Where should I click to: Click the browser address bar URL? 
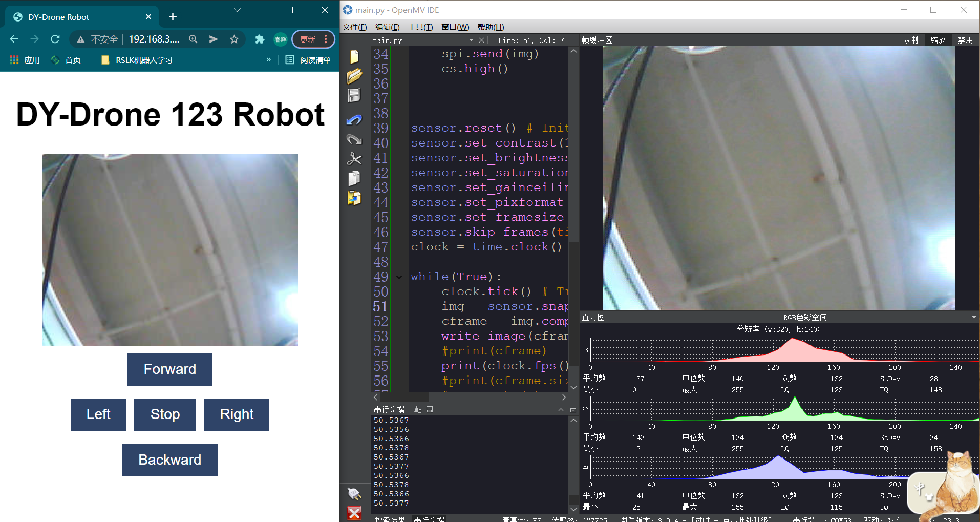pyautogui.click(x=154, y=39)
